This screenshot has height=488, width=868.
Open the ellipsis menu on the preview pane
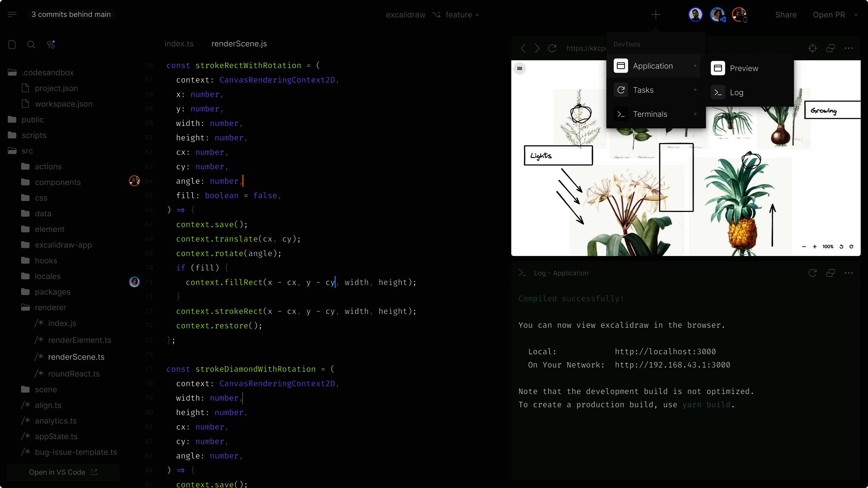click(849, 48)
